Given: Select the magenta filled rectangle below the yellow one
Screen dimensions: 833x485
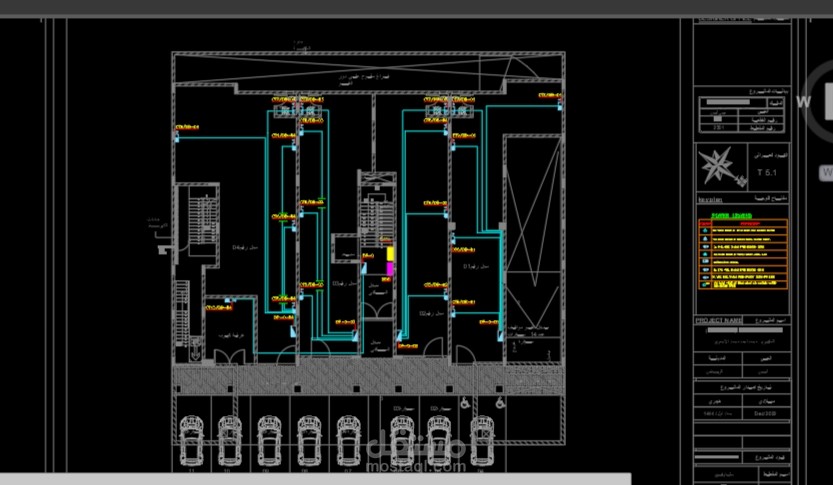Looking at the screenshot, I should (390, 269).
